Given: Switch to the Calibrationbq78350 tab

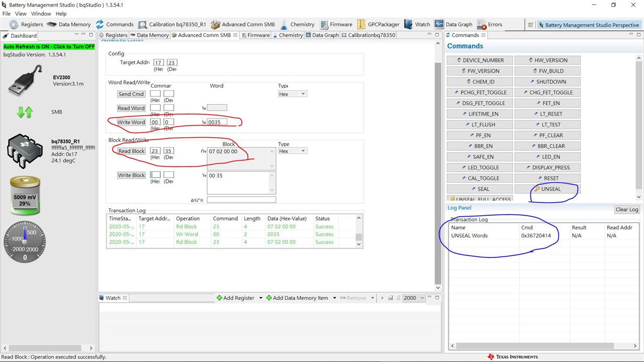Looking at the screenshot, I should click(x=369, y=35).
